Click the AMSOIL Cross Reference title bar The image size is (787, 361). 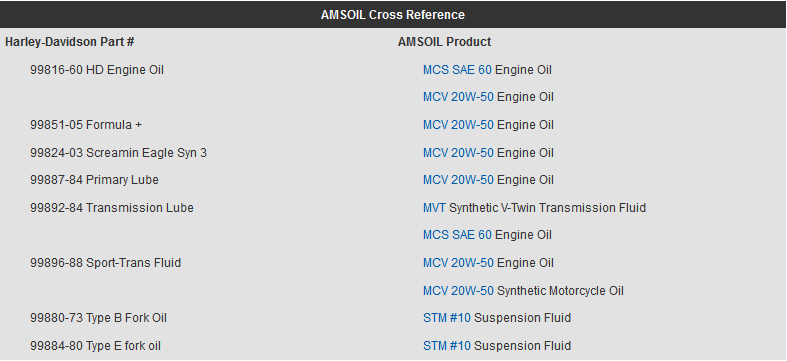393,15
